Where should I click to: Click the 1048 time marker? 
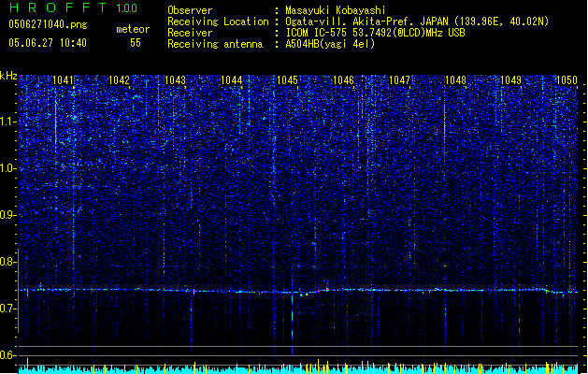click(x=455, y=80)
